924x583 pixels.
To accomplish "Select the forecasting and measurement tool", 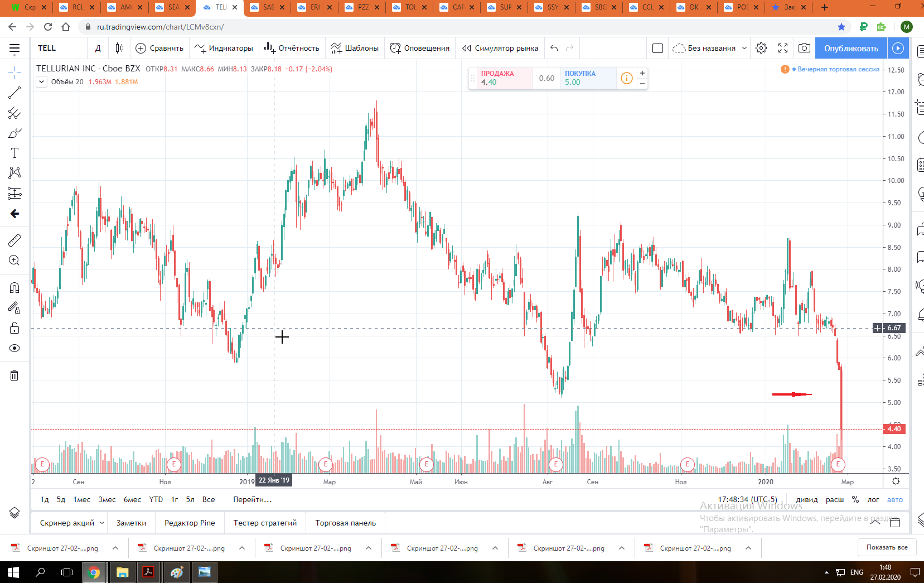I will coord(14,193).
